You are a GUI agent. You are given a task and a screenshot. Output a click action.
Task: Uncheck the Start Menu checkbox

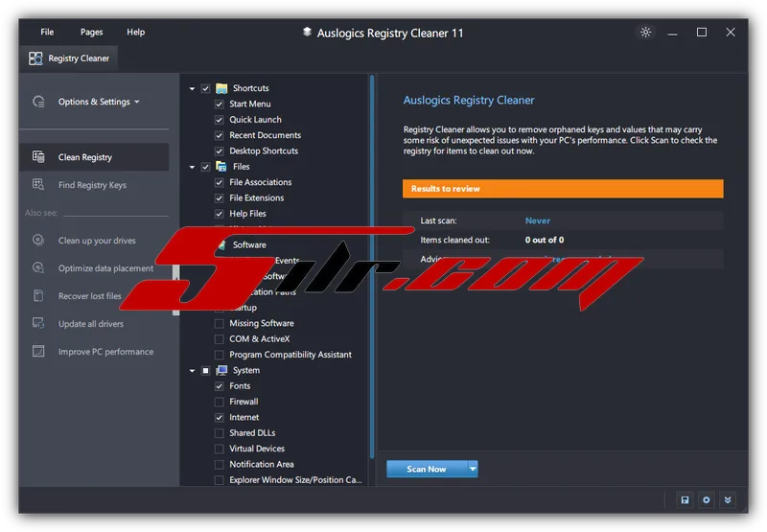(x=220, y=104)
